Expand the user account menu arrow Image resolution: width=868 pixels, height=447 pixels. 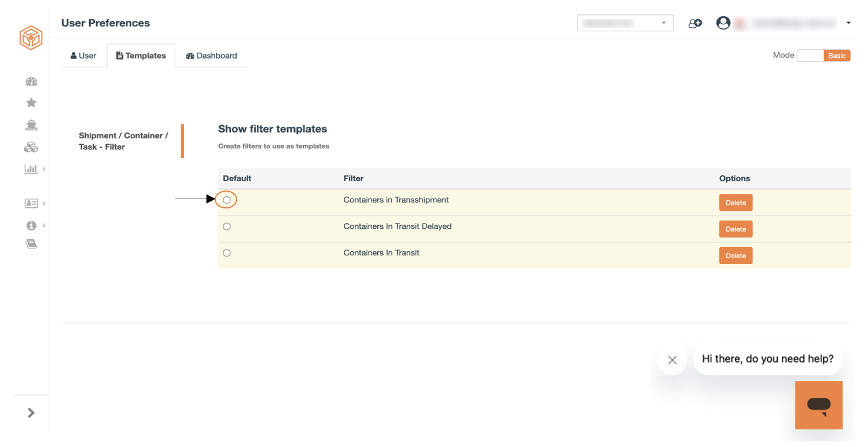point(848,23)
